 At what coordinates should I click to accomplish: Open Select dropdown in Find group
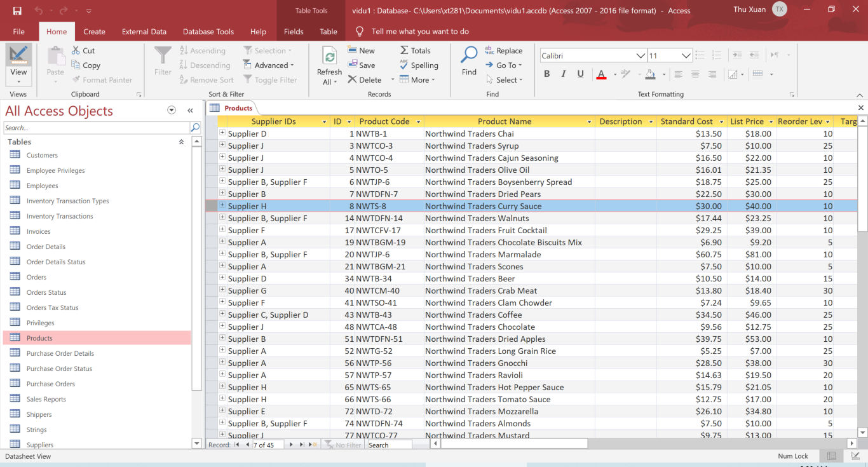coord(505,80)
